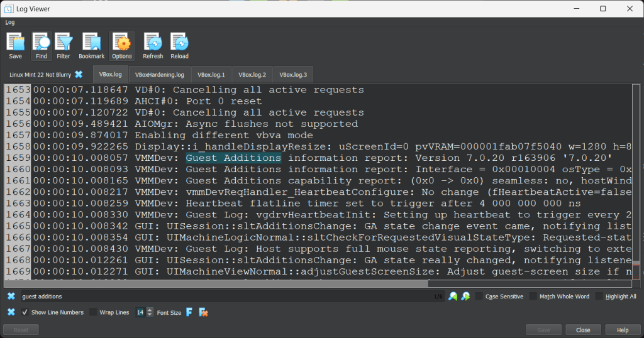644x338 pixels.
Task: Enable the Case Sensitive checkbox
Action: pos(479,296)
